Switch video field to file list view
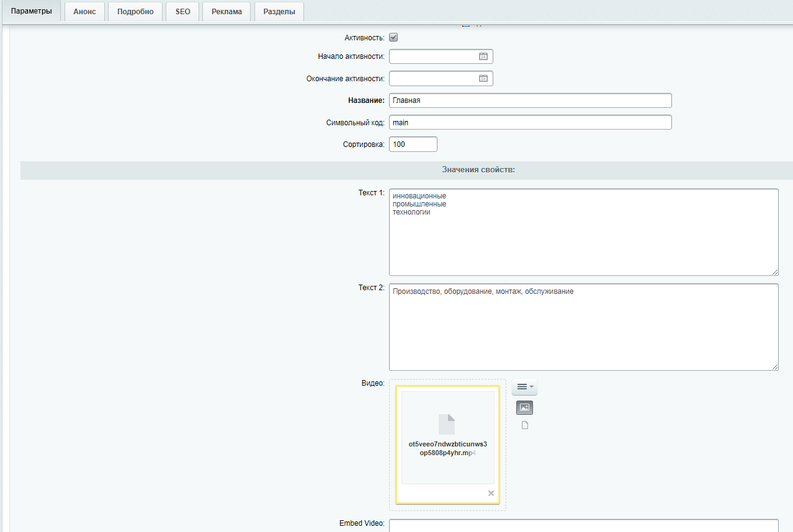This screenshot has width=793, height=532. (x=524, y=425)
